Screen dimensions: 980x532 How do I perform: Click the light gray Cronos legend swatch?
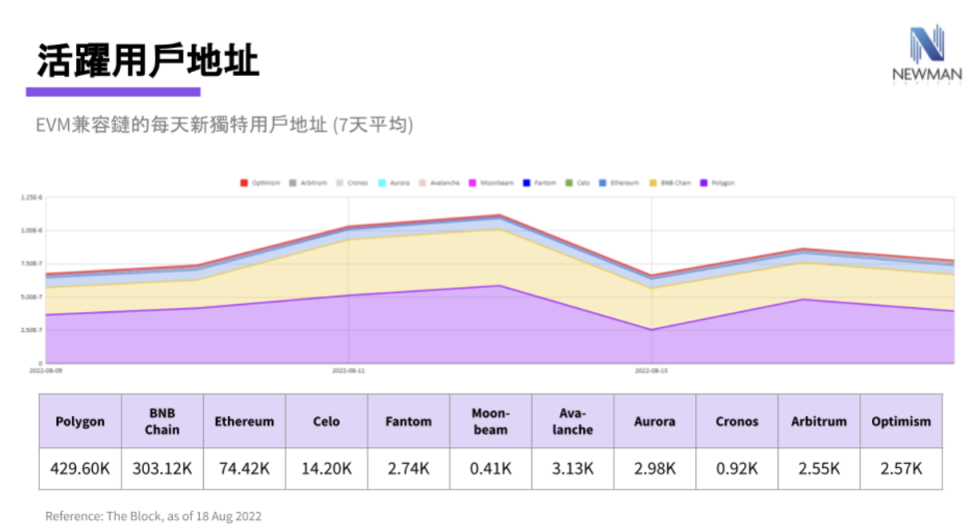pos(340,183)
